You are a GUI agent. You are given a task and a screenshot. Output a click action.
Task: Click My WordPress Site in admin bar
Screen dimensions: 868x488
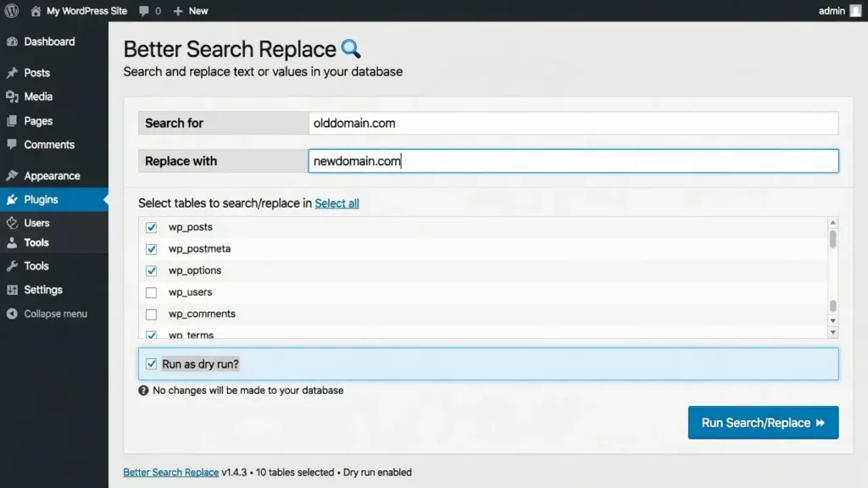click(87, 11)
